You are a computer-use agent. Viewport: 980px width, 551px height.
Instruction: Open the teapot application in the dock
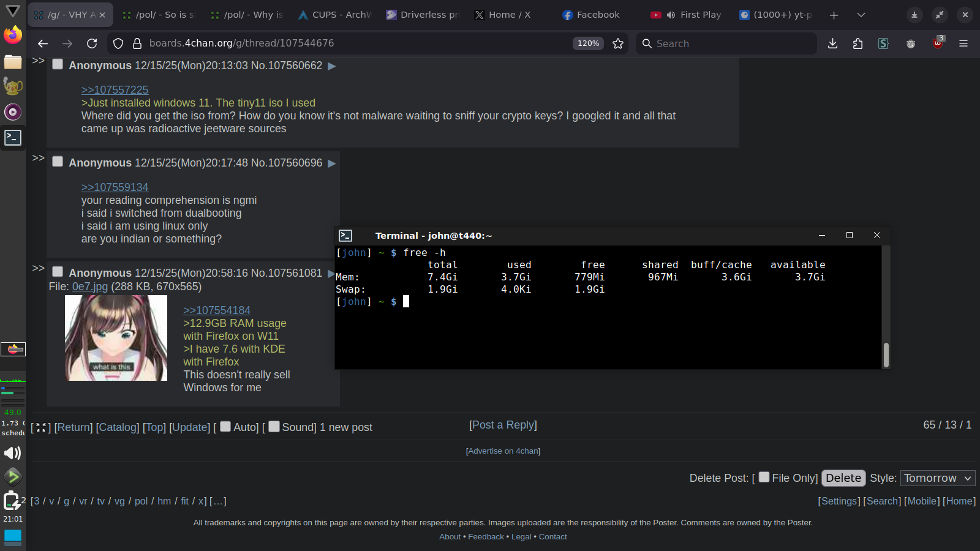point(13,86)
